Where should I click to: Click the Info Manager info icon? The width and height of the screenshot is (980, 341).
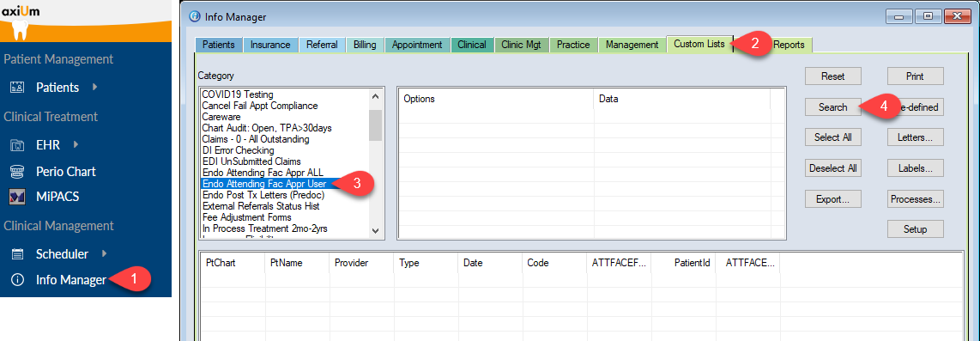[17, 280]
